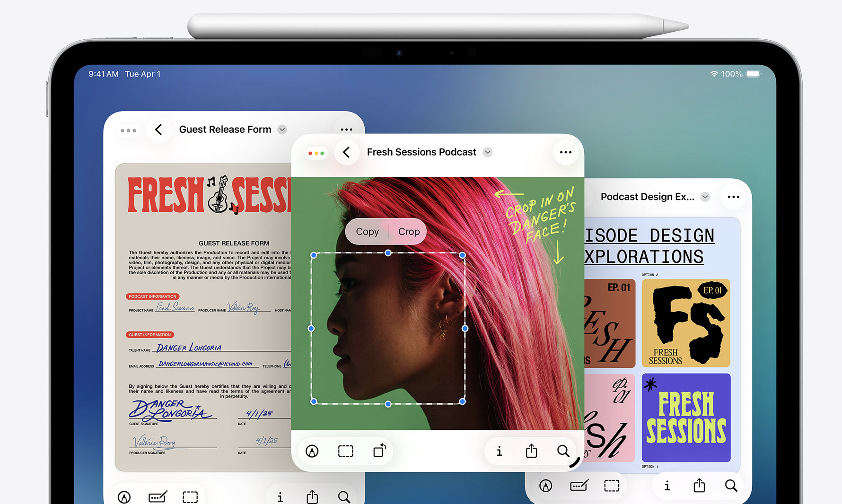
Task: Go back from Fresh Sessions Podcast
Action: (347, 152)
